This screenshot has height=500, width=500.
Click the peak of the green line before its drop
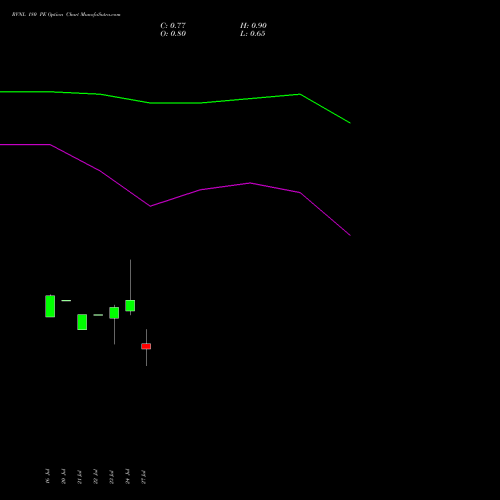[x=299, y=94]
